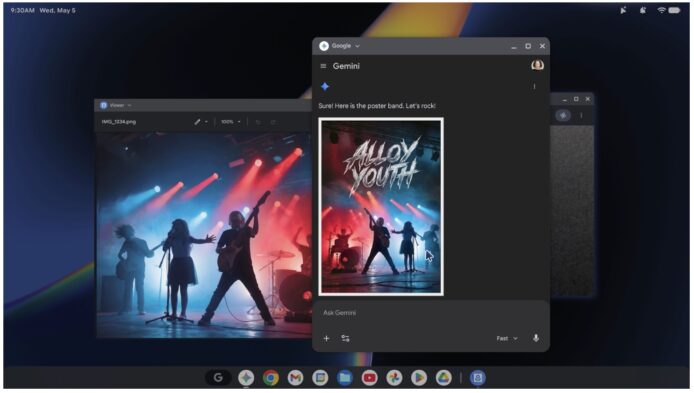694x393 pixels.
Task: Open Gmail from the shelf
Action: 295,378
